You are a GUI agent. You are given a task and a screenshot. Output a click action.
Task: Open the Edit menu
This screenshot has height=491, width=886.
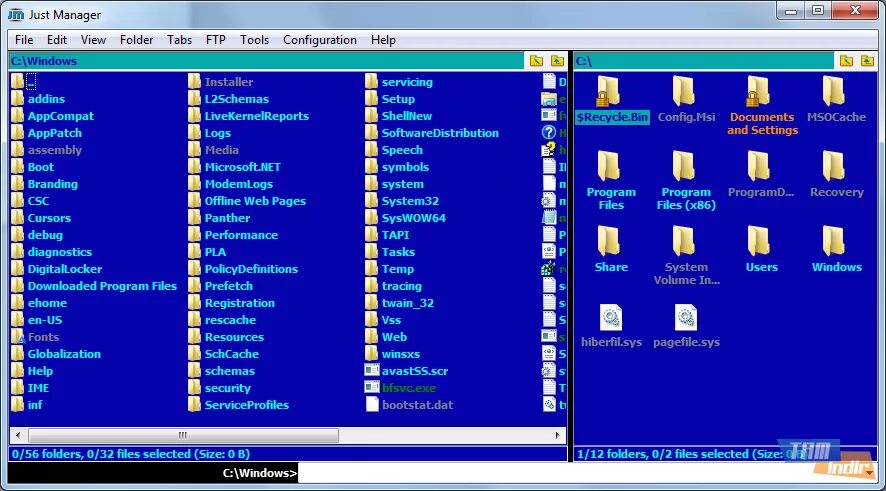57,40
